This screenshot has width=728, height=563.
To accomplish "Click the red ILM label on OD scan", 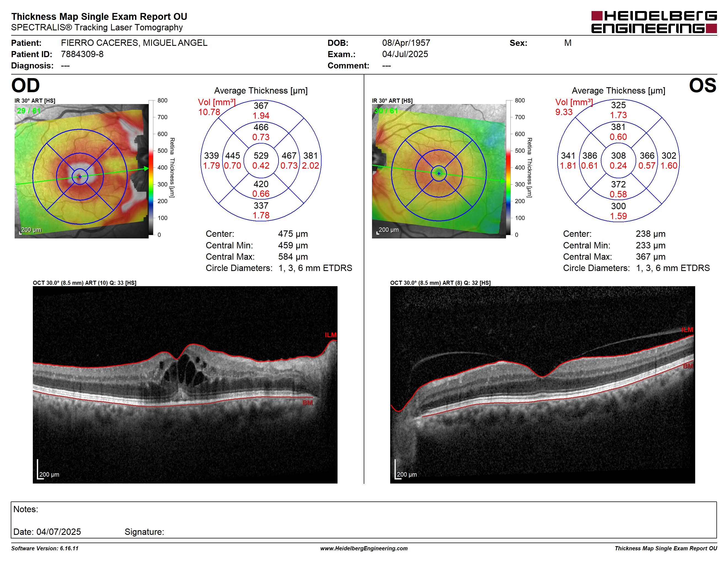I will (331, 335).
